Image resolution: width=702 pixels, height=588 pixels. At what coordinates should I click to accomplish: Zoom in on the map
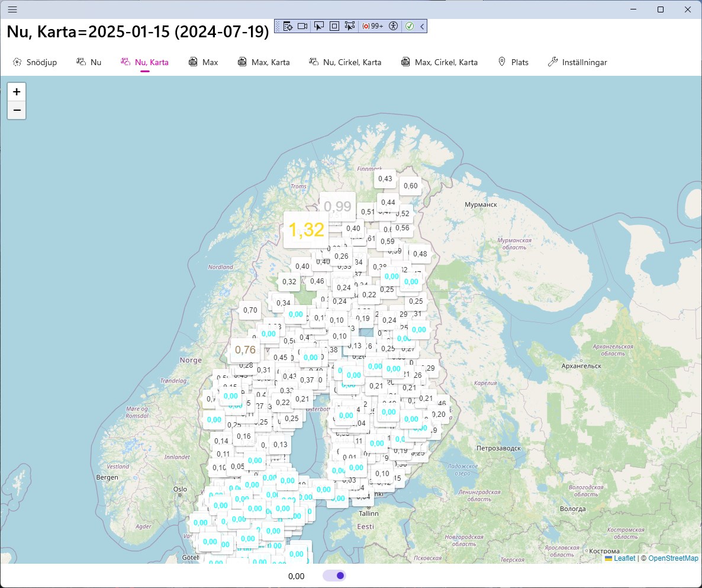point(17,92)
